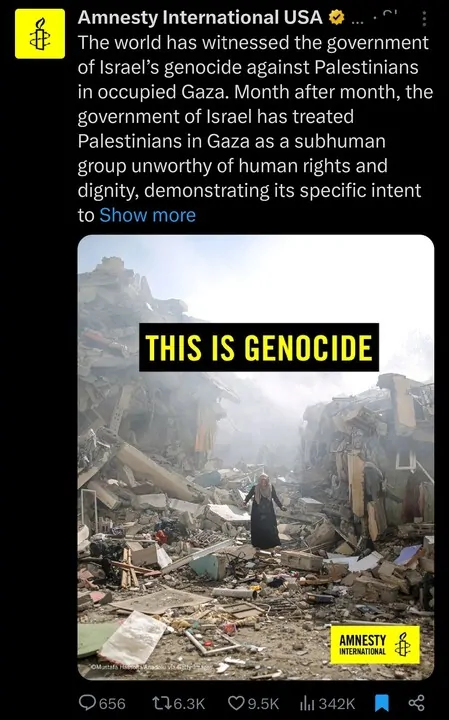Click the gold verified badge
Viewport: 449px width, 720px height.
point(337,18)
